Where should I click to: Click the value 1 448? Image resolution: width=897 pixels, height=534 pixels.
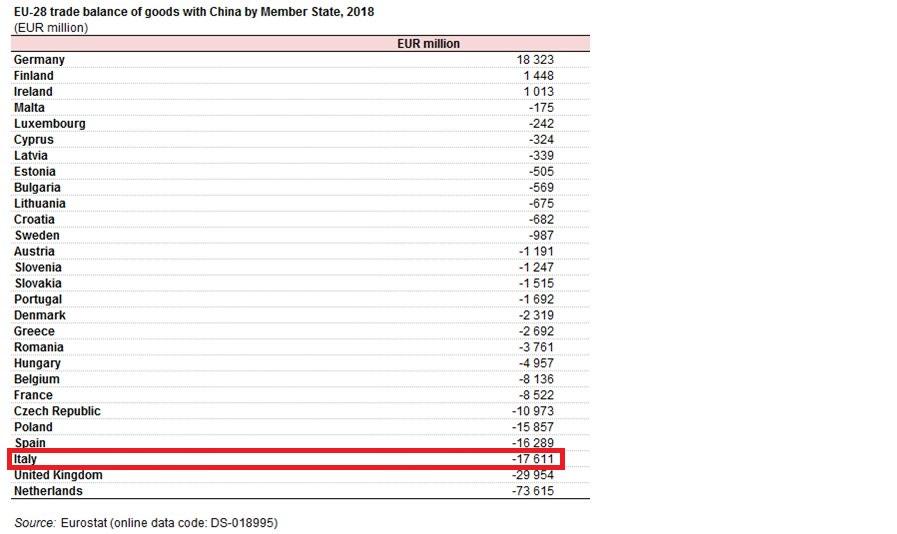(x=538, y=76)
